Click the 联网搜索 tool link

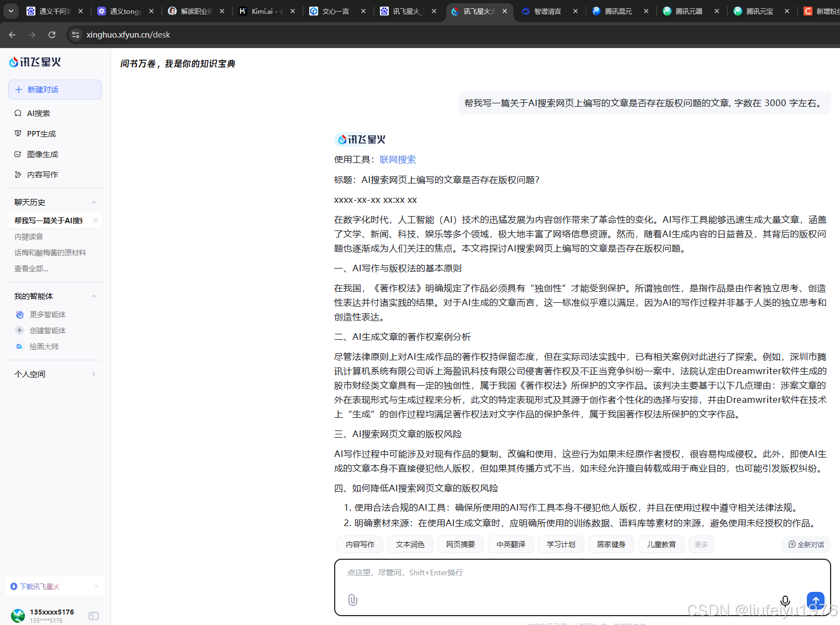pyautogui.click(x=398, y=160)
